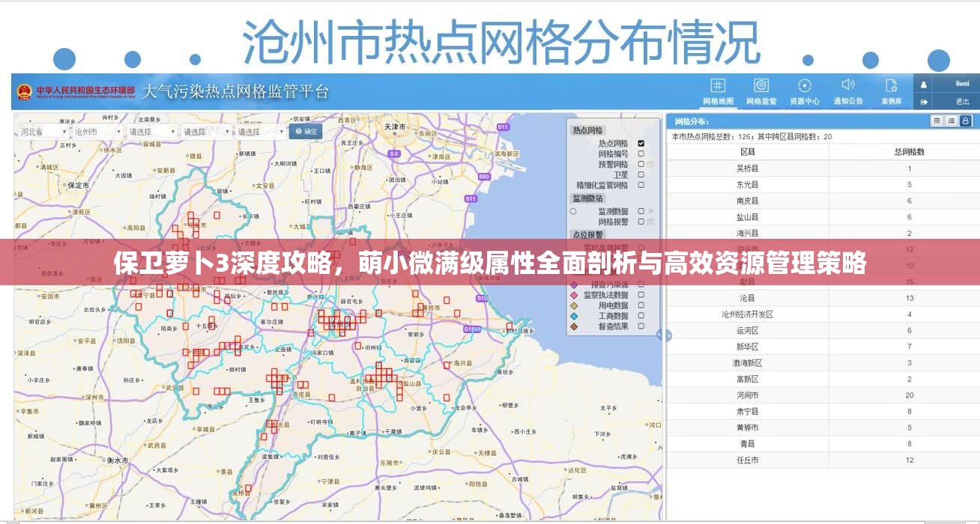Enable the 网格编号 checkbox

(641, 153)
